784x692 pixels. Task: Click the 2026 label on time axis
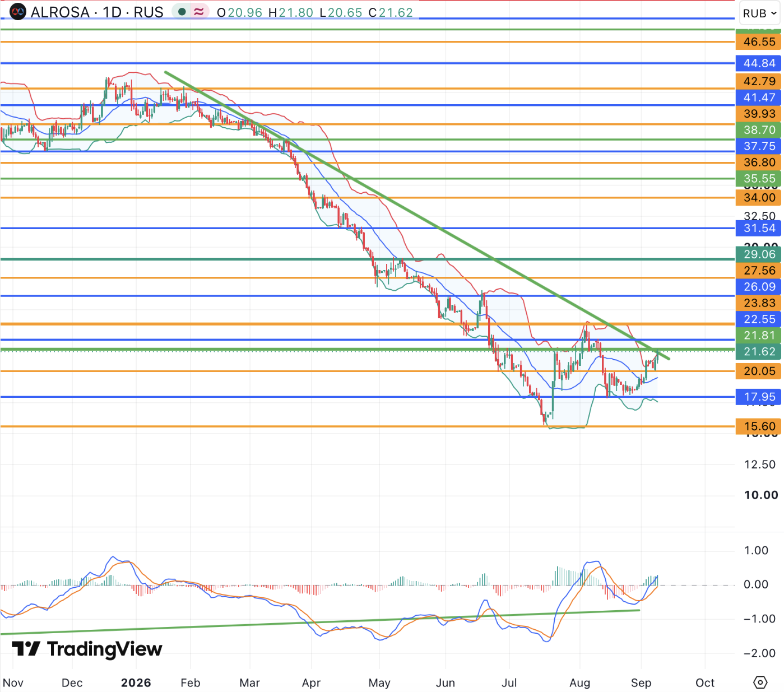pyautogui.click(x=136, y=682)
